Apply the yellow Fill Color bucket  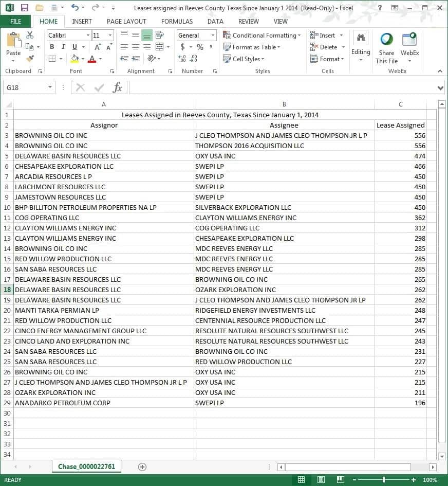coord(74,58)
